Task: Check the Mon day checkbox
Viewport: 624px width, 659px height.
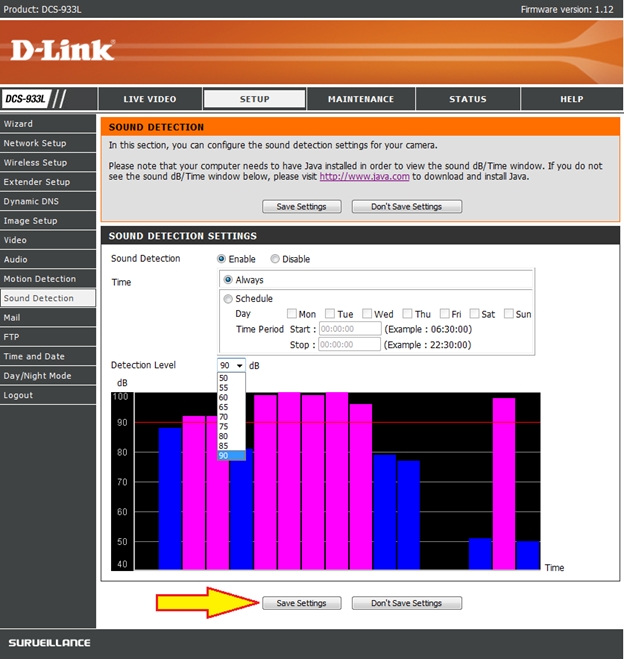Action: tap(292, 314)
